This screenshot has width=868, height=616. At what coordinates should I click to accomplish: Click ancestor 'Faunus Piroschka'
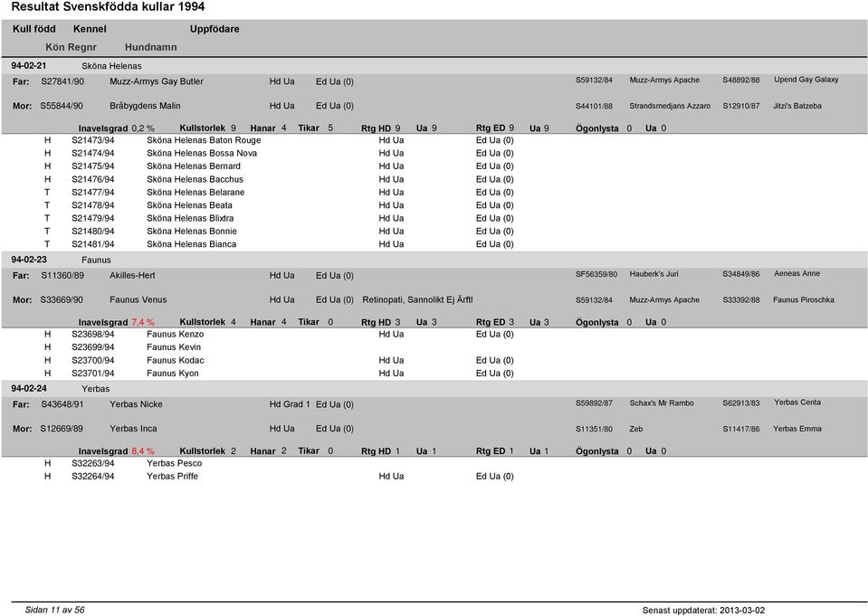coord(804,299)
